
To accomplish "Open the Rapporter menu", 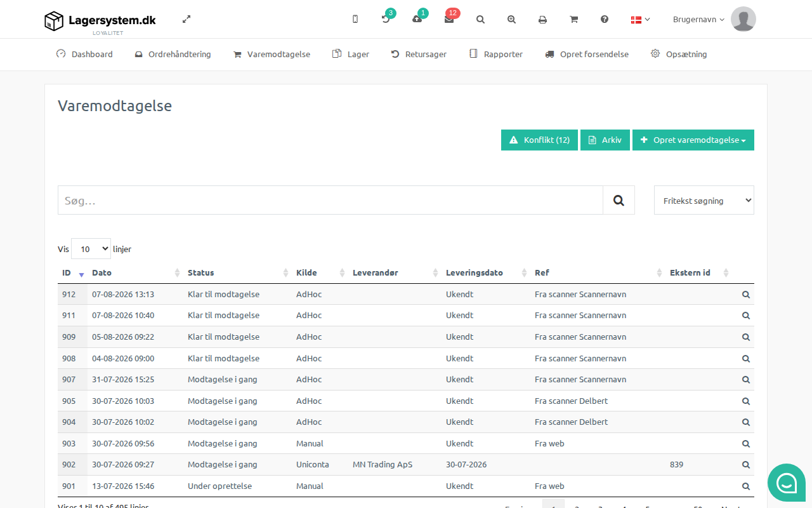I will 495,55.
